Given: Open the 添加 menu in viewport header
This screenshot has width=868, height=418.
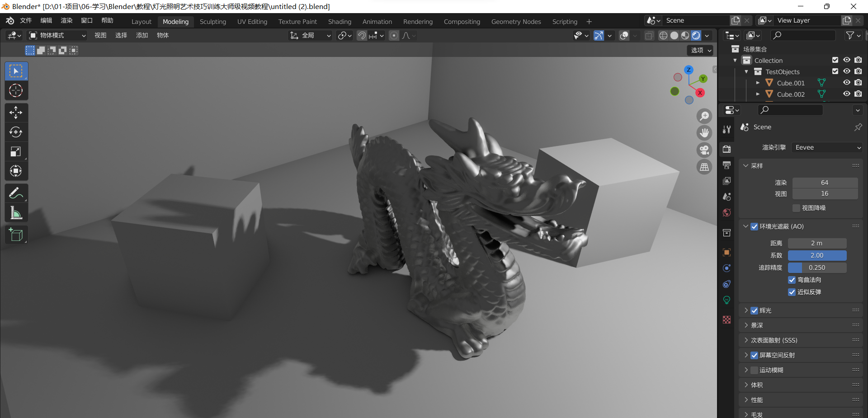Looking at the screenshot, I should point(142,35).
